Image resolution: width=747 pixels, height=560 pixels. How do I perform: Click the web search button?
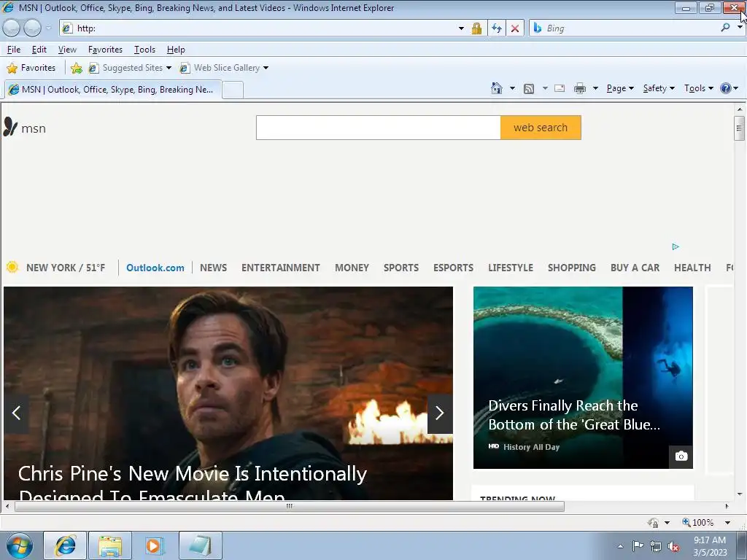(541, 128)
